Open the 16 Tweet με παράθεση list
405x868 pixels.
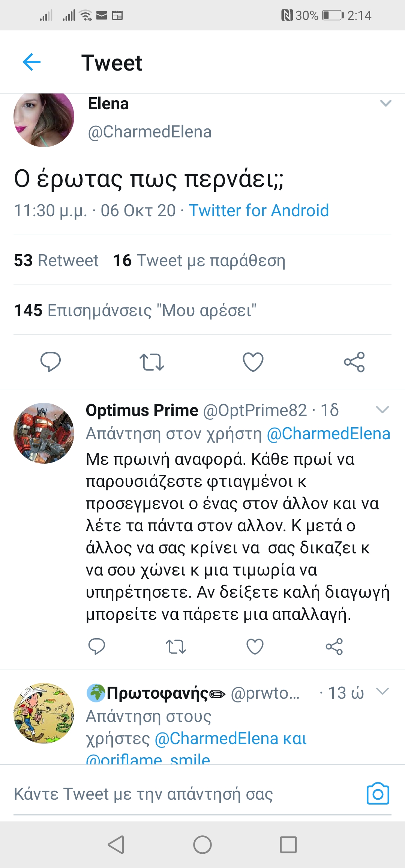tap(199, 260)
